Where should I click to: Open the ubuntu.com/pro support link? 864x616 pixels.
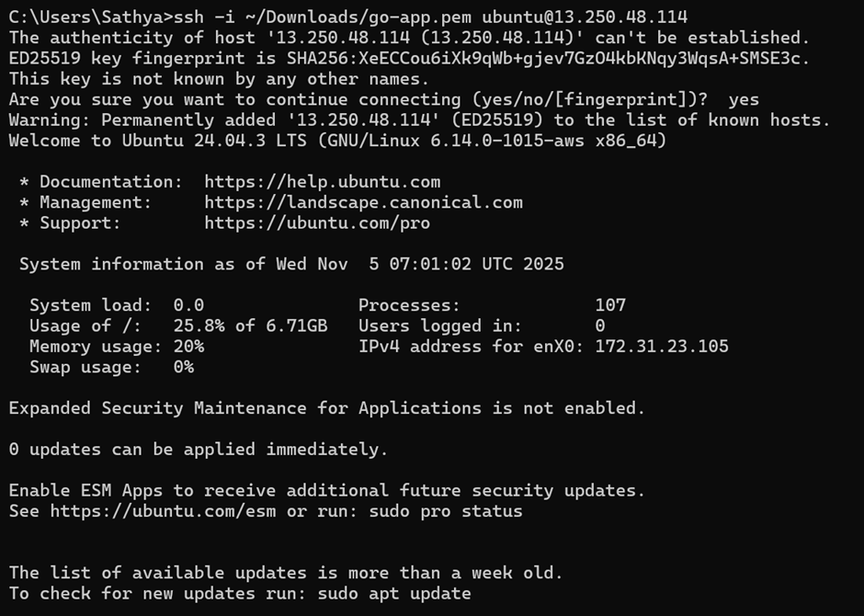[317, 223]
